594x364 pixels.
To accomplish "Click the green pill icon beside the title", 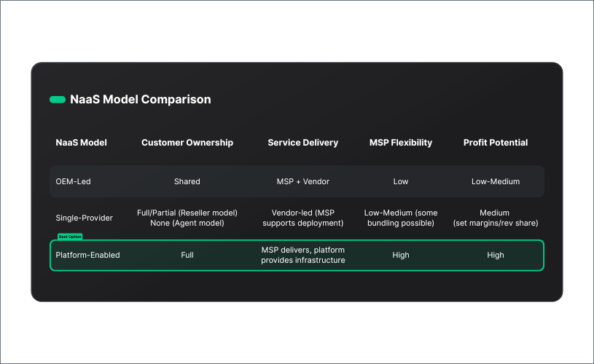I will [x=57, y=100].
